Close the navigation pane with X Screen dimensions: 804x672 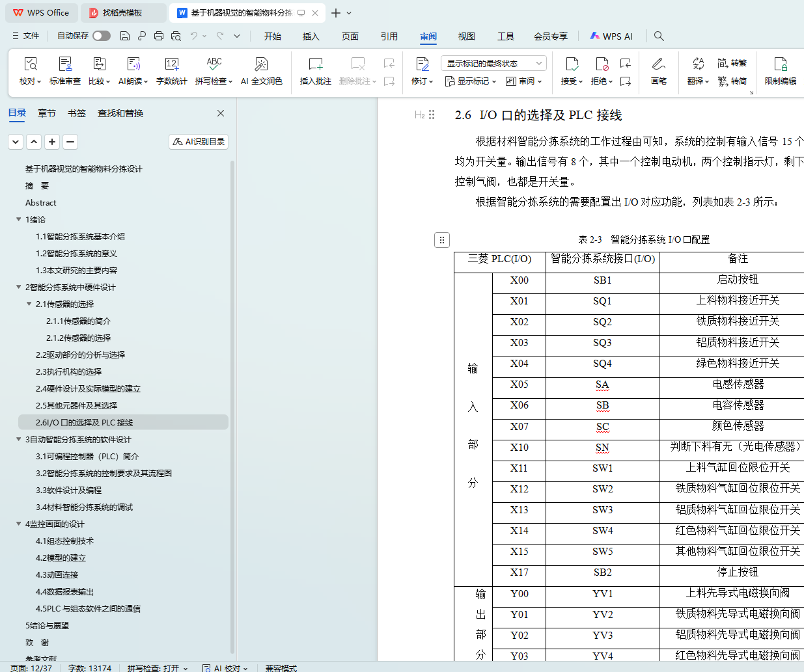tap(221, 113)
